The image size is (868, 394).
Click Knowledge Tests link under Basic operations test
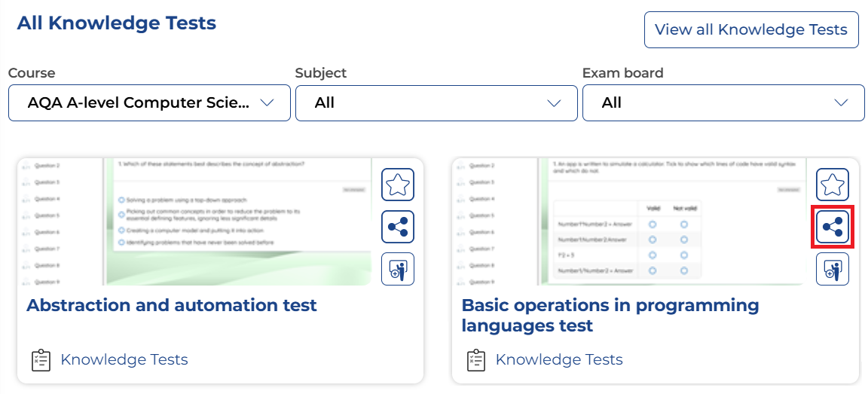tap(558, 360)
